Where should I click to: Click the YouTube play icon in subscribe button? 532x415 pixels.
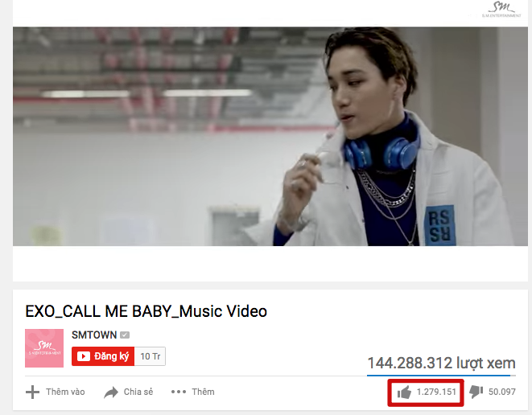(84, 356)
